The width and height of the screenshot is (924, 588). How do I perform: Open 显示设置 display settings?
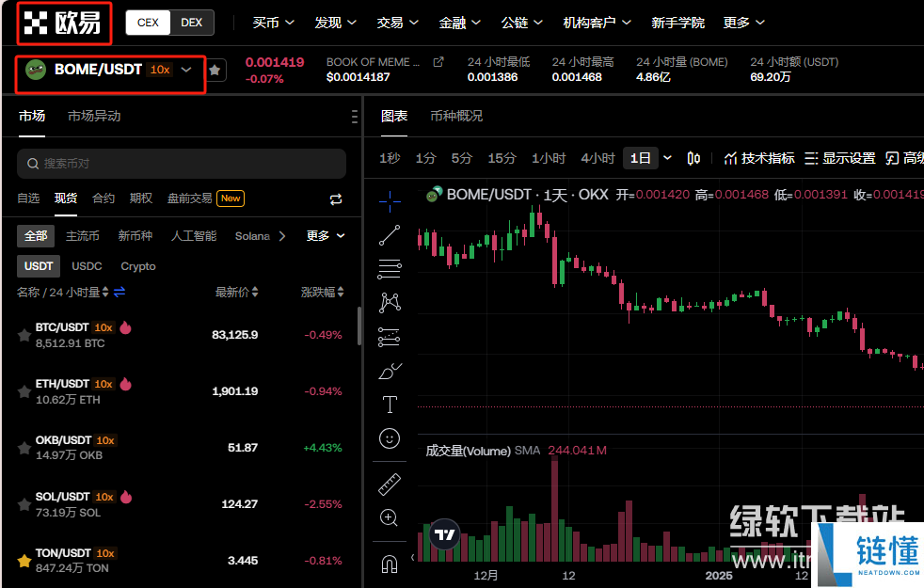point(839,158)
